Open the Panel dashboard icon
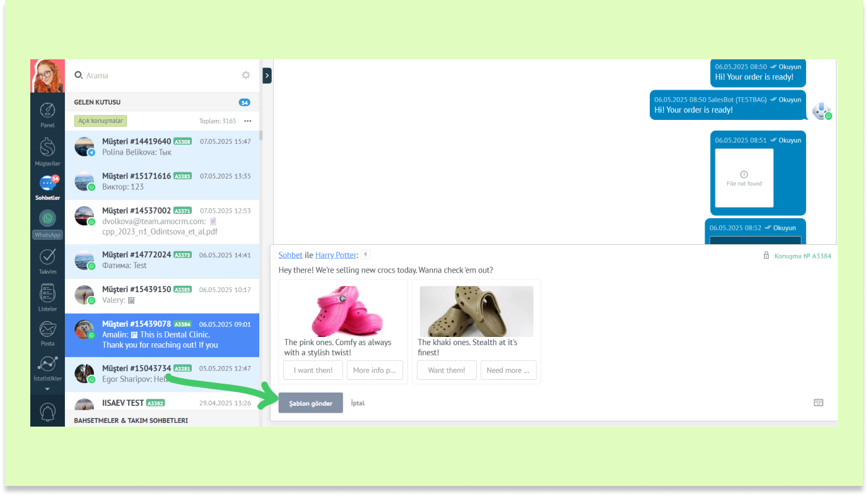 coord(47,111)
